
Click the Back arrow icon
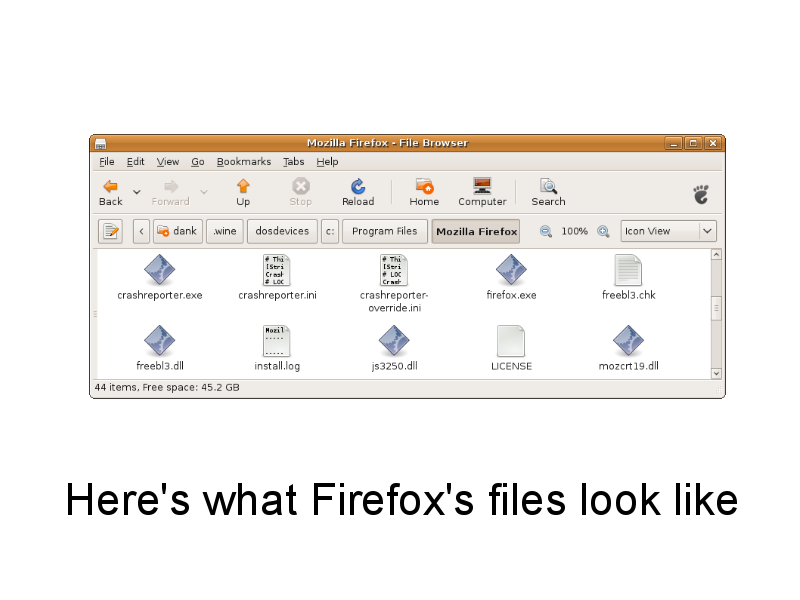(x=110, y=186)
